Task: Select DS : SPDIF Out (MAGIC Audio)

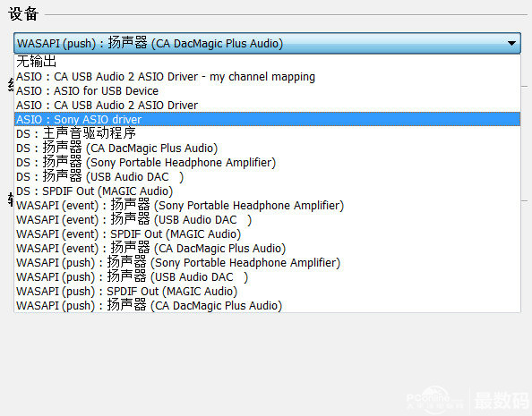Action: (x=268, y=191)
